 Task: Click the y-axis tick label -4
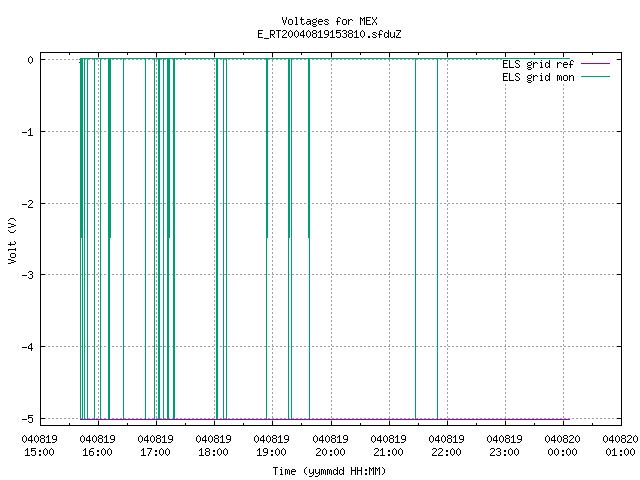28,347
